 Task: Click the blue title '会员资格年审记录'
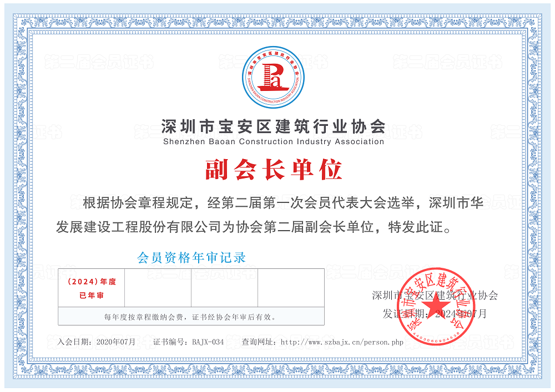(x=191, y=258)
